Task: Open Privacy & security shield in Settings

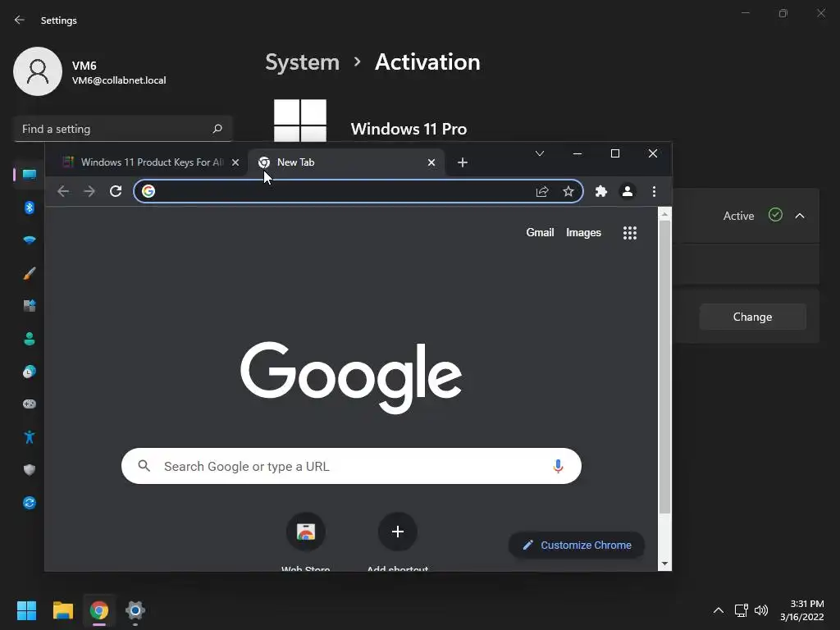Action: click(x=30, y=470)
